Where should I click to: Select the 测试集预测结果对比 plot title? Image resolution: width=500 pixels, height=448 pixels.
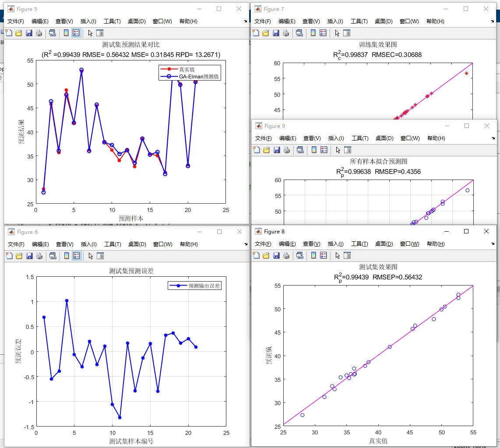(131, 45)
